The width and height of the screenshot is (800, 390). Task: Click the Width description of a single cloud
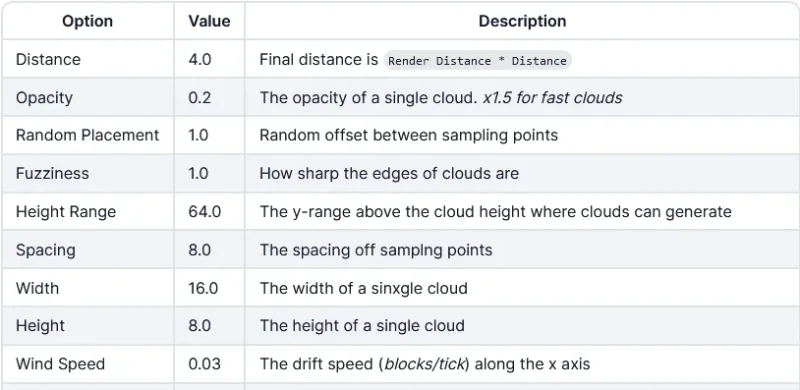363,288
